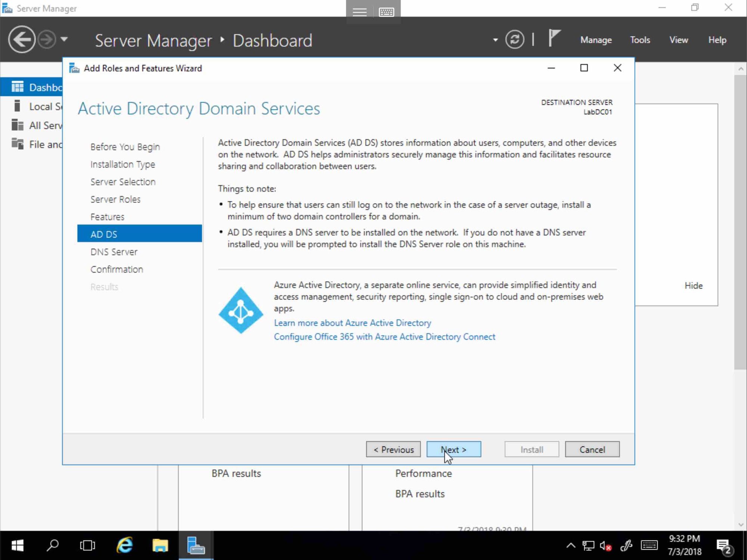
Task: Expand the breadcrumb dropdown arrow beside refresh
Action: 495,40
